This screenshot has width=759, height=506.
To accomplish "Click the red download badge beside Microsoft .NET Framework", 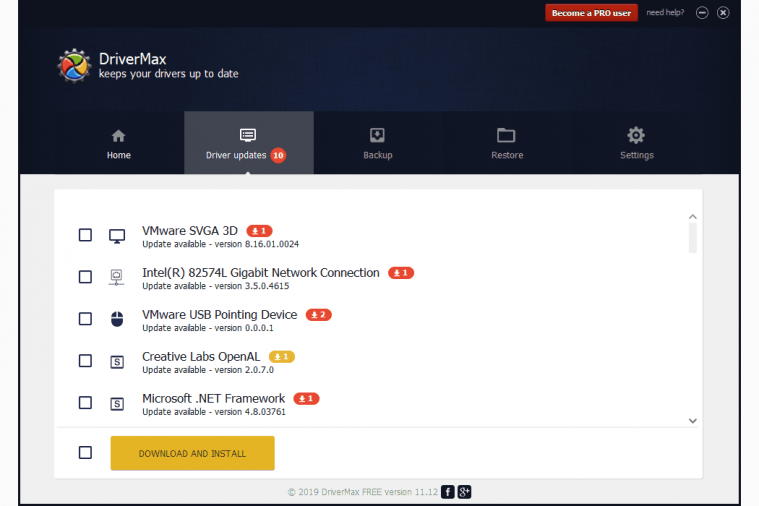I will tap(306, 399).
